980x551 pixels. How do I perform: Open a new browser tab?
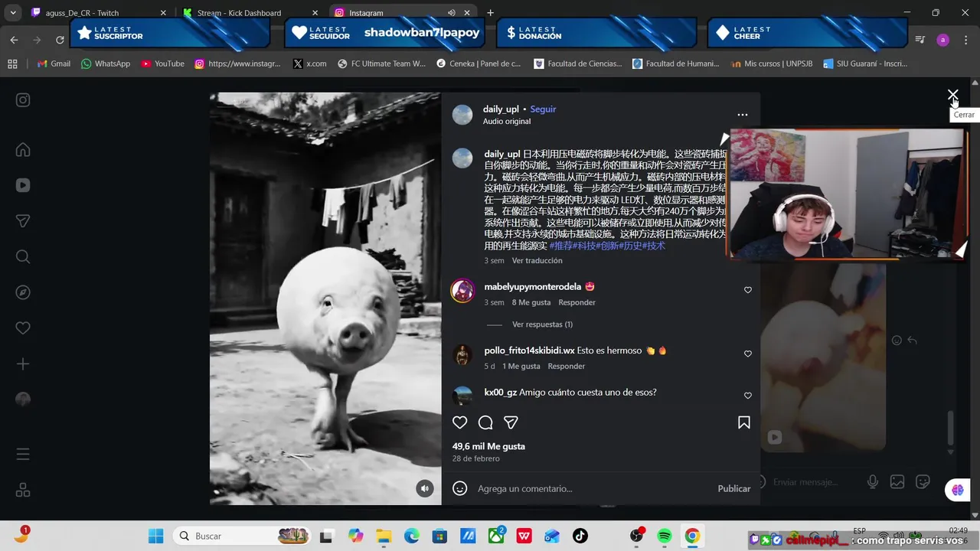490,13
